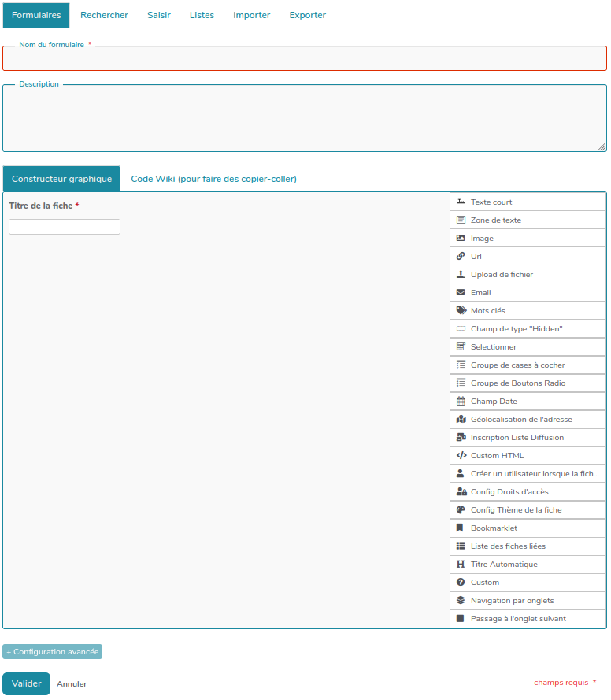Click the Annuler link
The height and width of the screenshot is (700, 611).
[x=72, y=684]
